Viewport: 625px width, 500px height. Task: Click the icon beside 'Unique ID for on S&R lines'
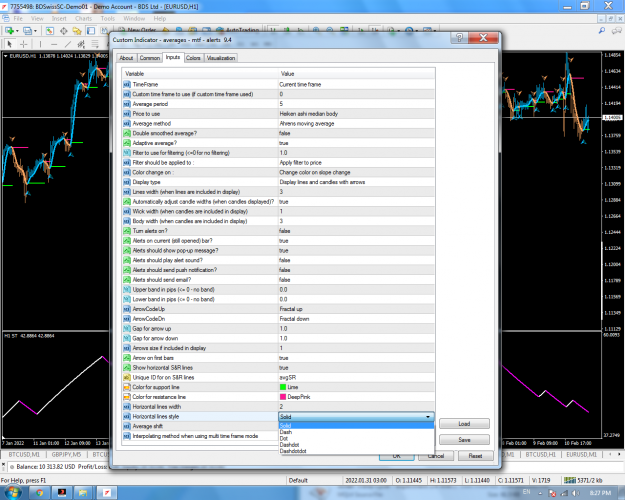pyautogui.click(x=127, y=377)
